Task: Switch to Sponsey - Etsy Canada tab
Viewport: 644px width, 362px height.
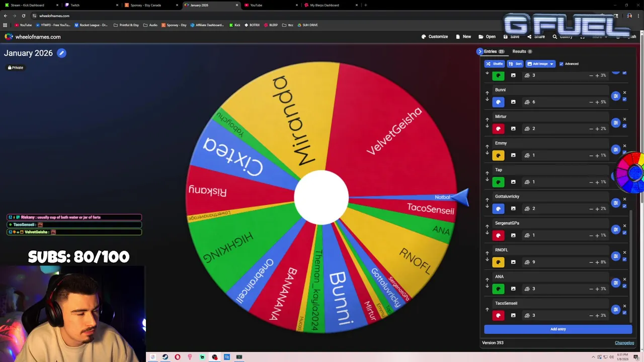Action: point(152,5)
